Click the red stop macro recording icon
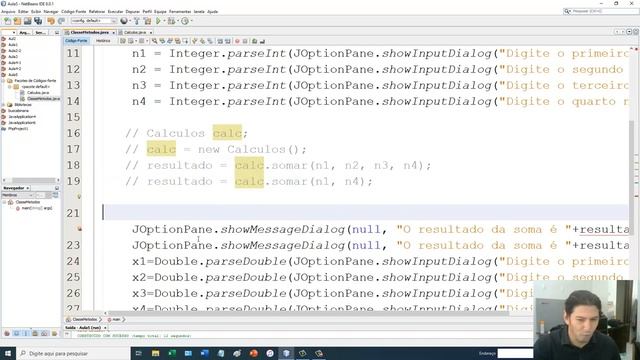 (237, 41)
